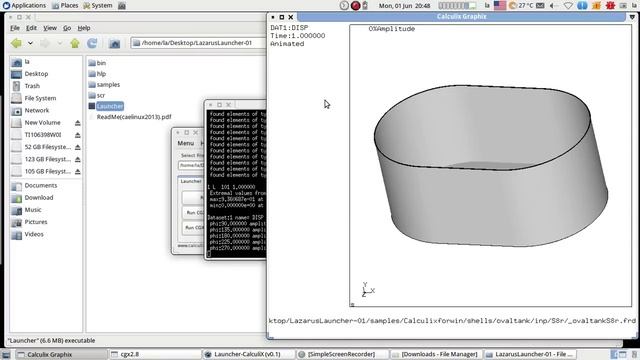Switch to cgx2.8 in the taskbar
The width and height of the screenshot is (640, 360).
(x=154, y=354)
